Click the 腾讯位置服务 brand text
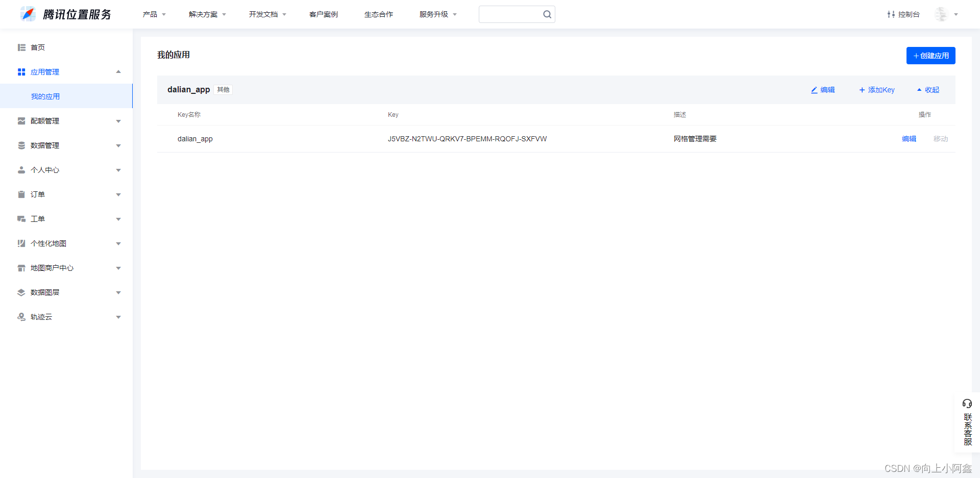980x478 pixels. click(x=77, y=14)
